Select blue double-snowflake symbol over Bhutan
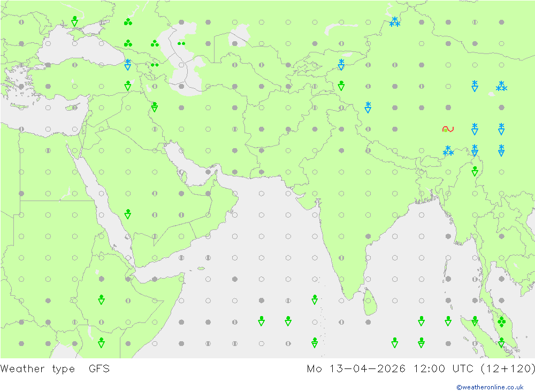This screenshot has width=535, height=392. (448, 150)
